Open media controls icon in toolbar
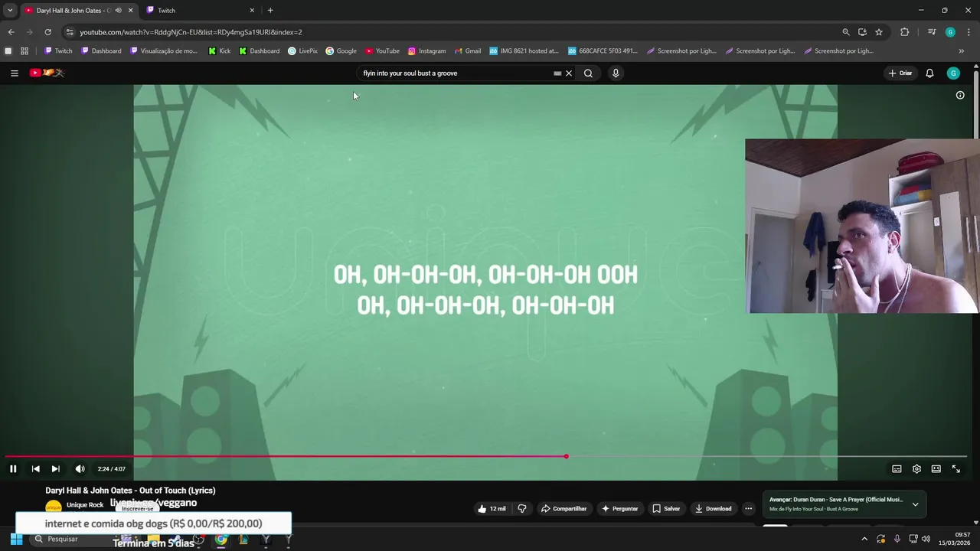 [932, 32]
